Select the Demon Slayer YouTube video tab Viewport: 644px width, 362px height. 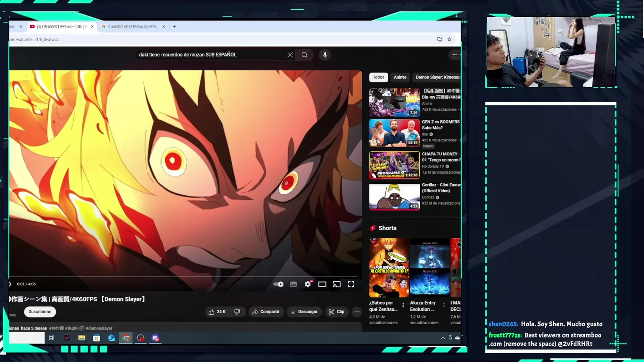tap(61, 27)
